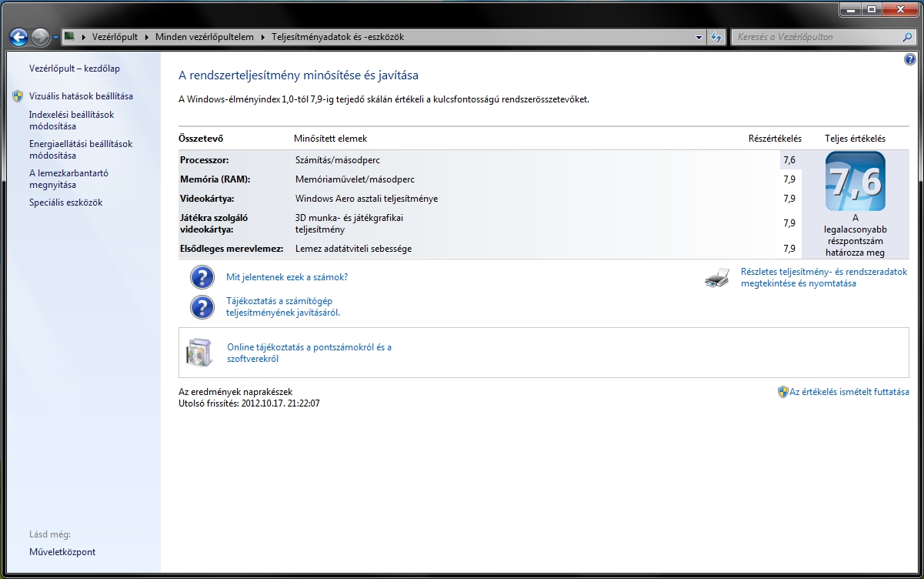Click the software box icon
This screenshot has width=924, height=579.
coord(198,353)
